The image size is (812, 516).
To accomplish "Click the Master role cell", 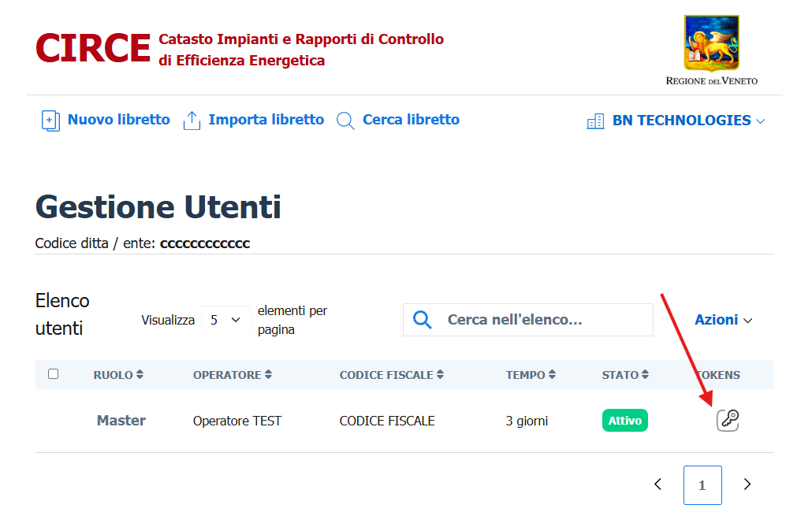I will click(121, 420).
